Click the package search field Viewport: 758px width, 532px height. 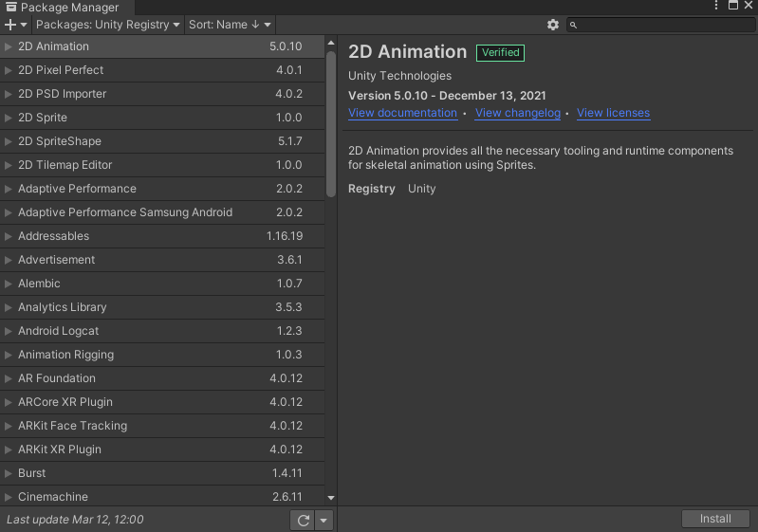point(660,25)
